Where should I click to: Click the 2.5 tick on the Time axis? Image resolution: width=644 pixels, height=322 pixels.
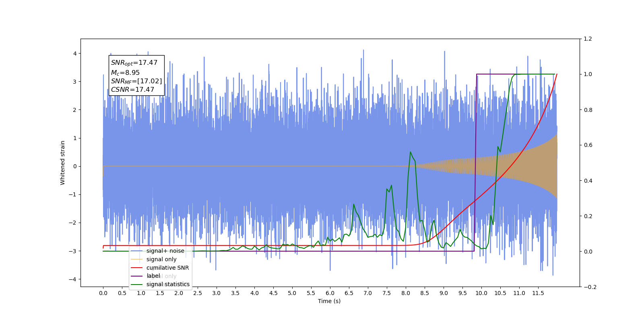coord(198,293)
